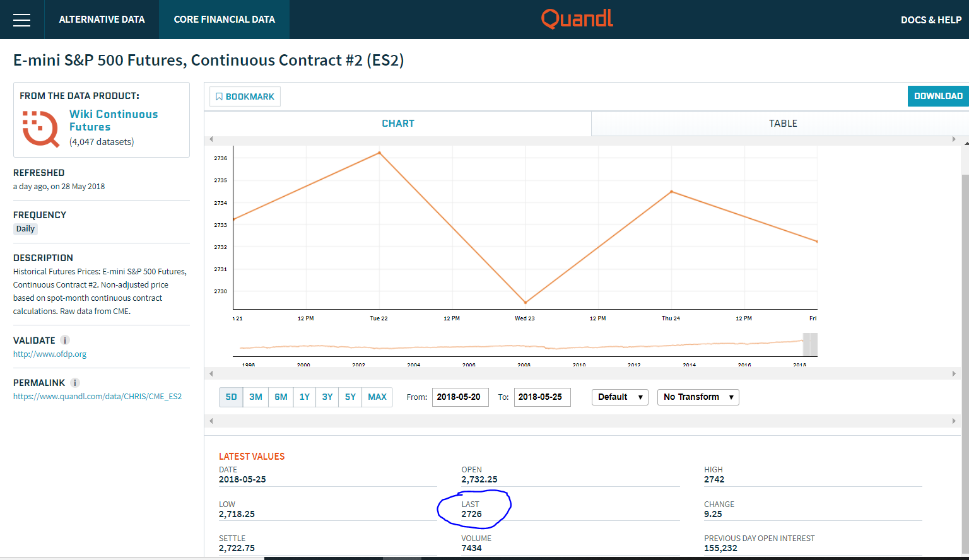Click the right scroll arrow below the chart
The width and height of the screenshot is (969, 560).
tap(954, 373)
